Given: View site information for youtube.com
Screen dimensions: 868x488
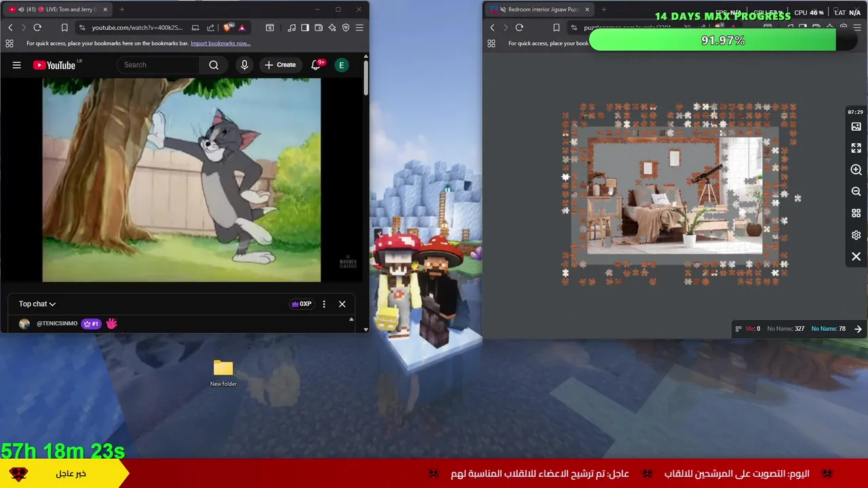Looking at the screenshot, I should (x=82, y=28).
